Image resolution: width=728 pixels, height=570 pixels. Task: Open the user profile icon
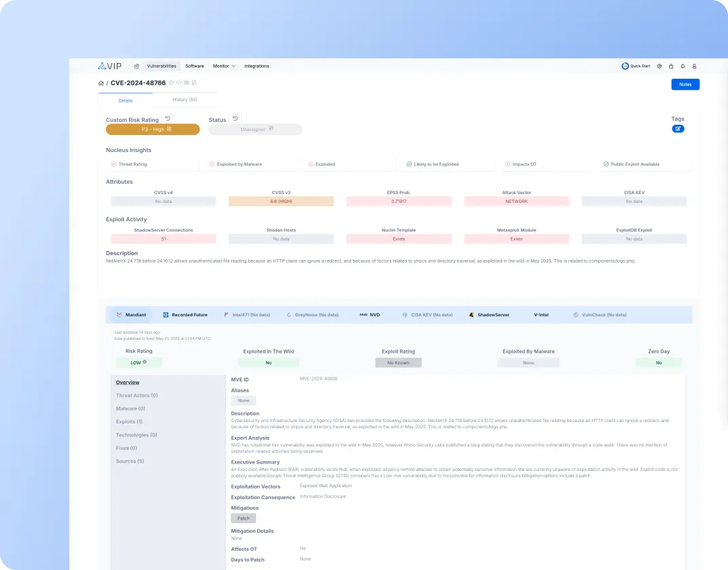pyautogui.click(x=694, y=66)
